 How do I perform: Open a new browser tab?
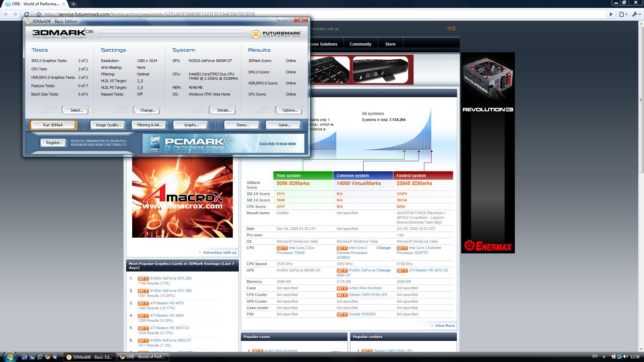(x=73, y=4)
